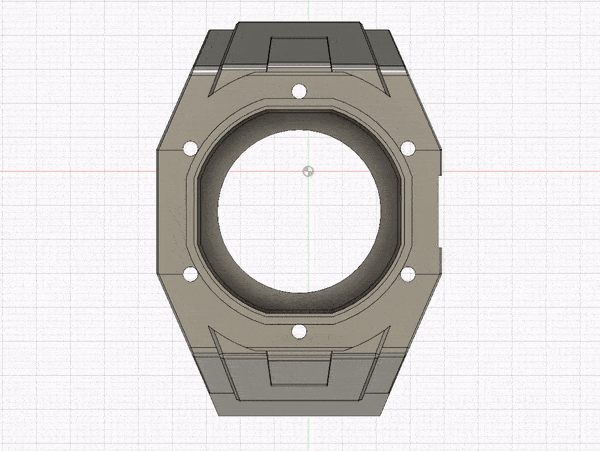The image size is (600, 451).
Task: Click the origin point marker
Action: (309, 171)
